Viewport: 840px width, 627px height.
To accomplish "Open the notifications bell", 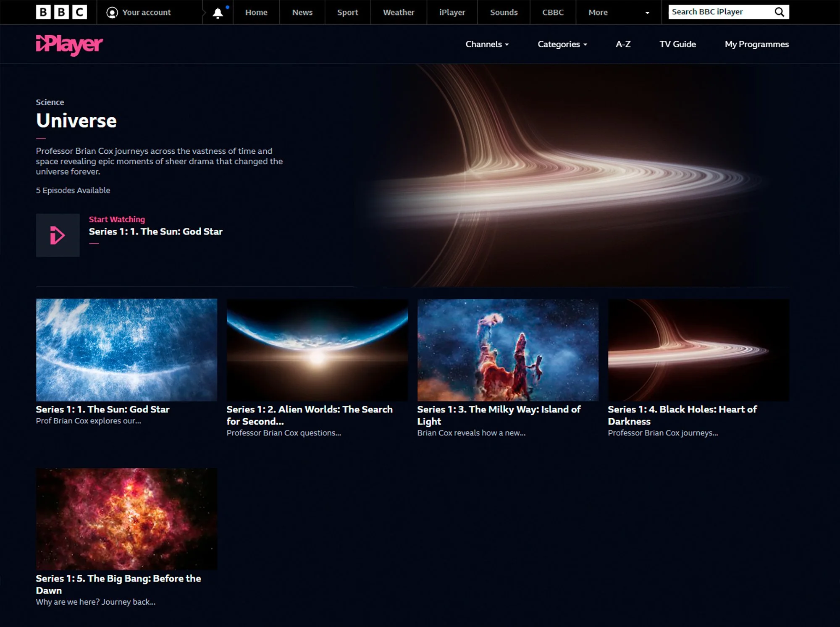I will point(218,13).
